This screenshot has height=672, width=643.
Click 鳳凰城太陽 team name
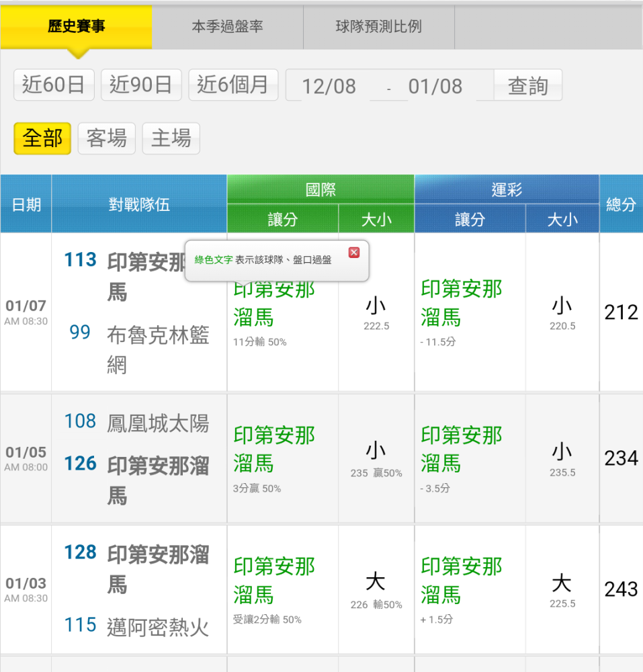[158, 423]
